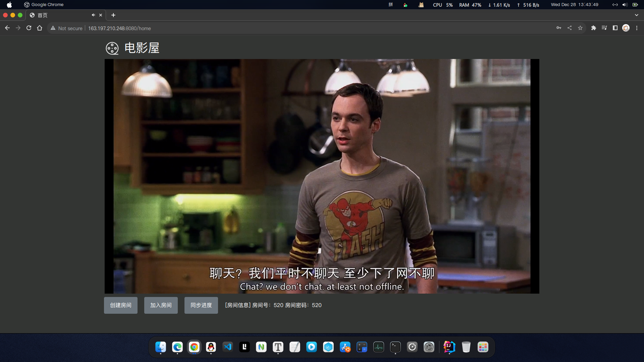Mute the tab audio speaker icon
The height and width of the screenshot is (362, 644).
[93, 15]
